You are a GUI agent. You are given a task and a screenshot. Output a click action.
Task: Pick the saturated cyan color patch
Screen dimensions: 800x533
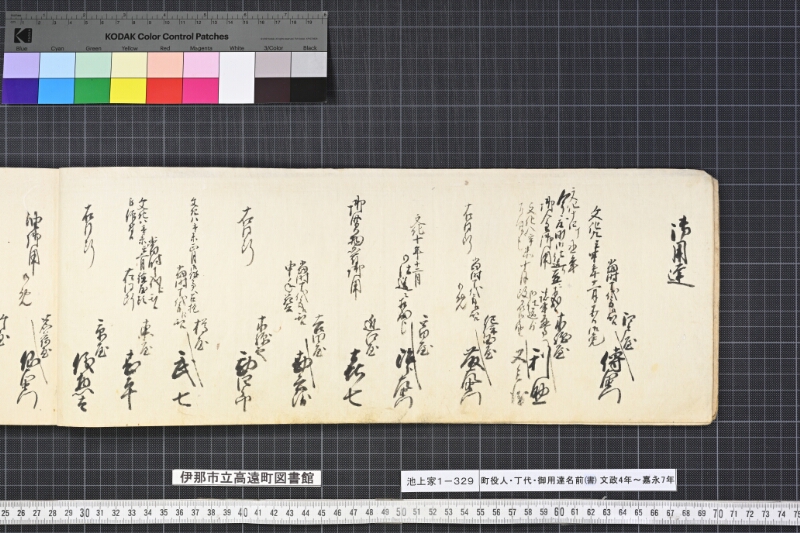(56, 90)
